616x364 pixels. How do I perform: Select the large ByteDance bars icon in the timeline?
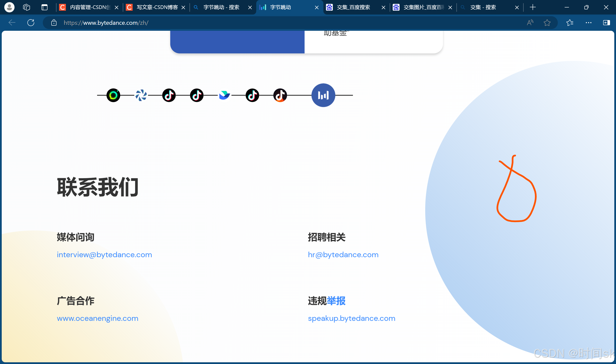323,95
